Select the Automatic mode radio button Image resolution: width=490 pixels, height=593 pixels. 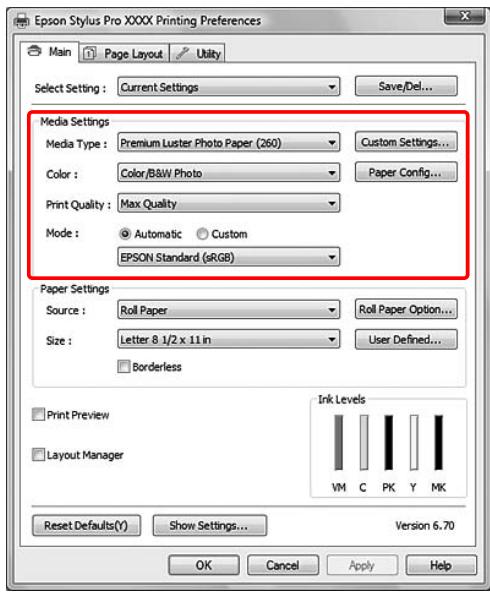pos(125,234)
